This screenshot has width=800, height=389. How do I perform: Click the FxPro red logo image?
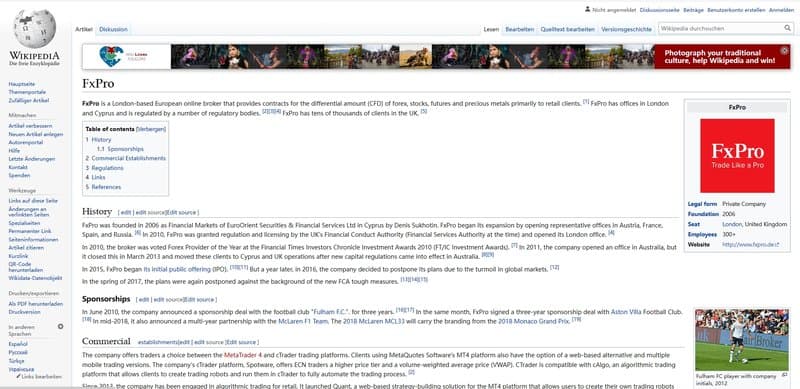(x=737, y=156)
